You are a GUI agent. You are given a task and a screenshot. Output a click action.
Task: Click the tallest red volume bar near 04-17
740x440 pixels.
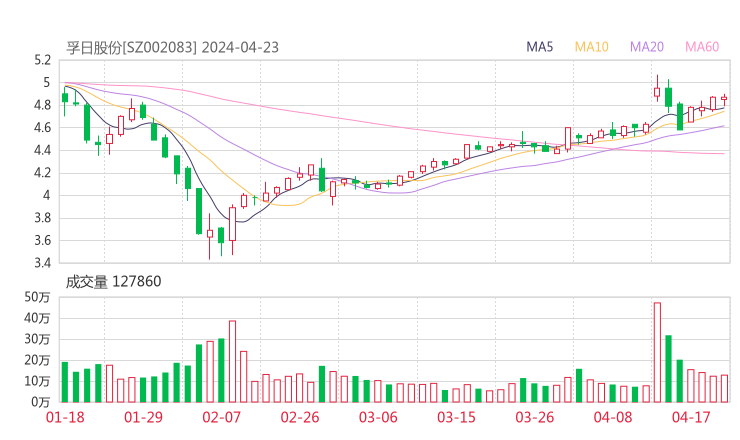(657, 353)
